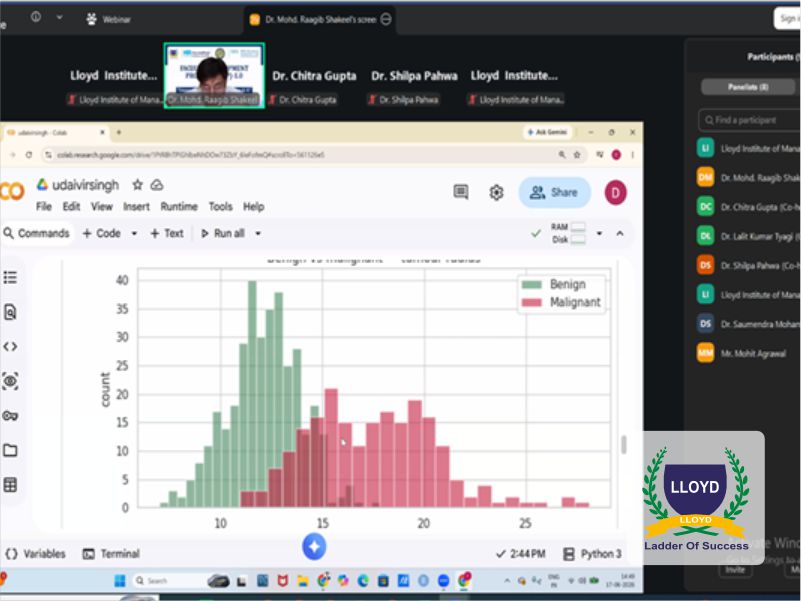Screen dimensions: 801x601
Task: Click the zoom magnifier in address bar
Action: click(562, 154)
